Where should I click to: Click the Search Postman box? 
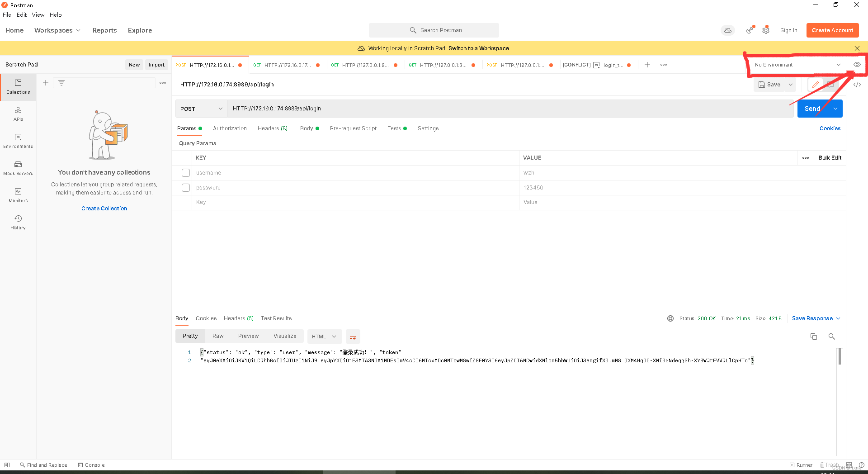[434, 30]
